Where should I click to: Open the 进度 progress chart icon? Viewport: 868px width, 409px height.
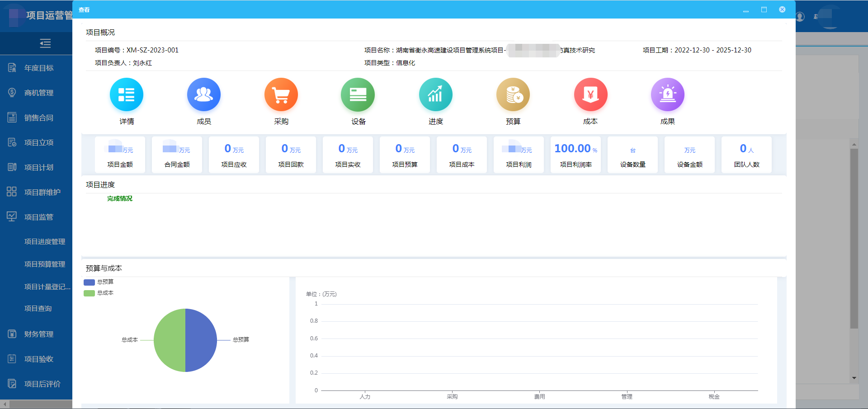pos(436,94)
